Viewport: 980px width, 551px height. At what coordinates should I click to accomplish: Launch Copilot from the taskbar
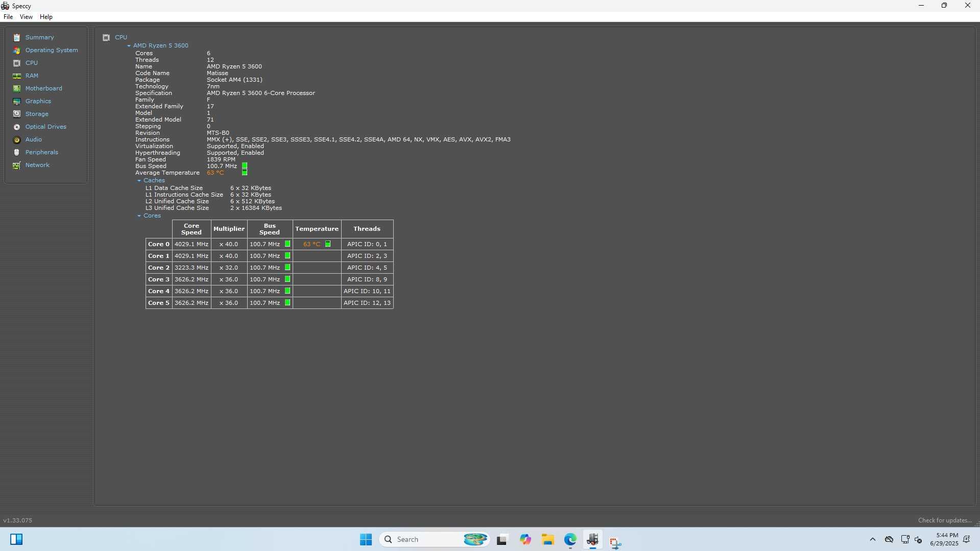click(525, 539)
